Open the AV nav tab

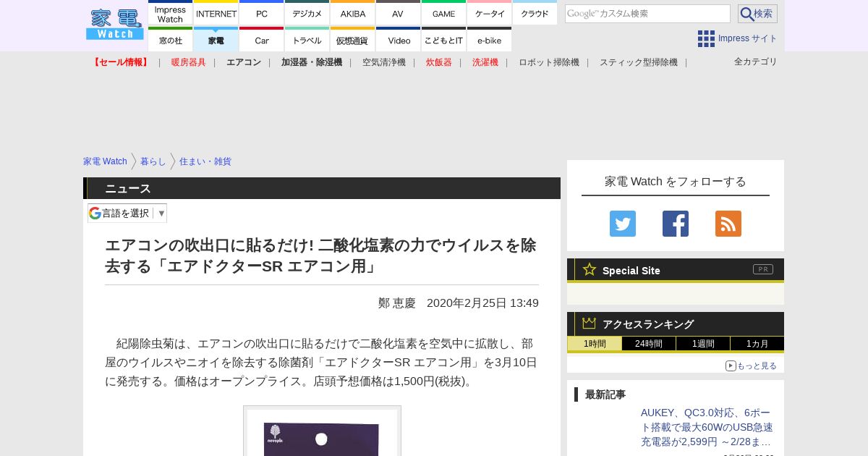pyautogui.click(x=399, y=13)
